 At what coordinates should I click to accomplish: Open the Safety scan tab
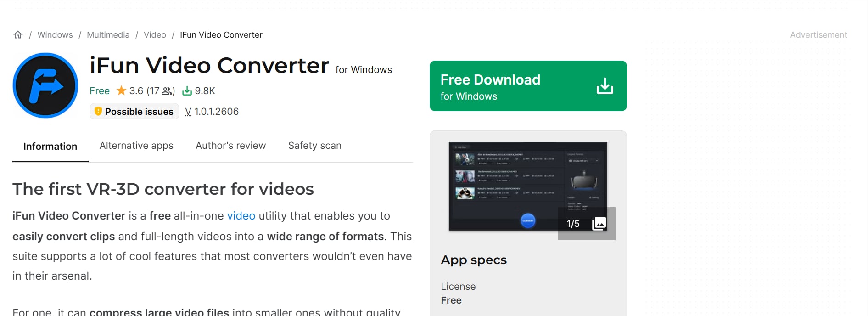pyautogui.click(x=315, y=146)
